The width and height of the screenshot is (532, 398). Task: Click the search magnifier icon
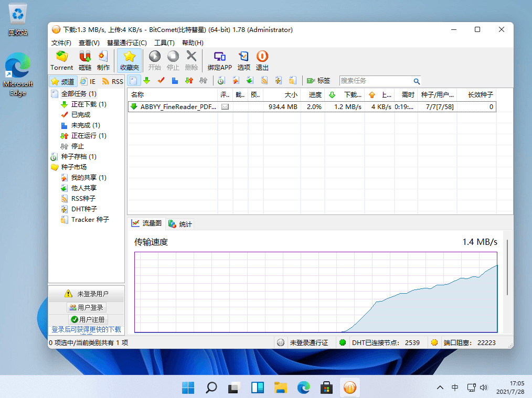click(x=417, y=81)
